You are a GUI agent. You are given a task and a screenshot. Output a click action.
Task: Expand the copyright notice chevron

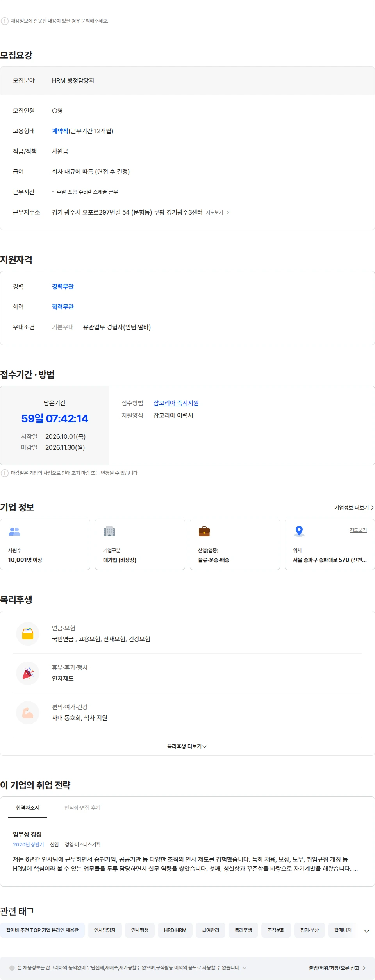tap(245, 968)
